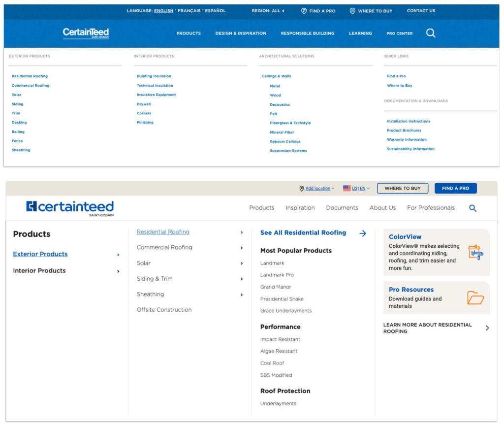The height and width of the screenshot is (428, 504).
Task: Click the ColorView card title
Action: [405, 237]
